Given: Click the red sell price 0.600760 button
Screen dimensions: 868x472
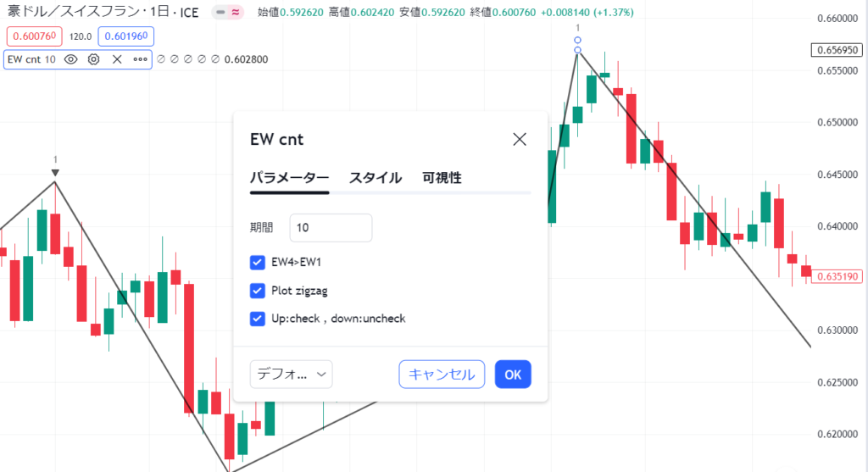Looking at the screenshot, I should coord(34,36).
